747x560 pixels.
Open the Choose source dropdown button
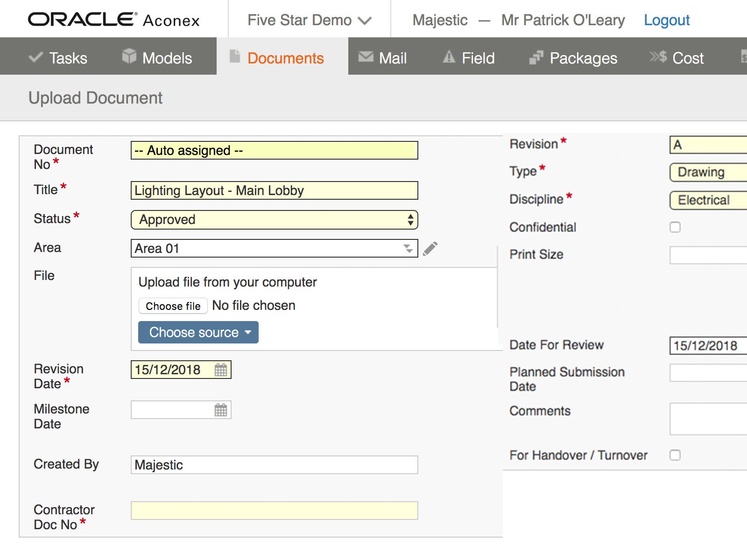point(198,332)
